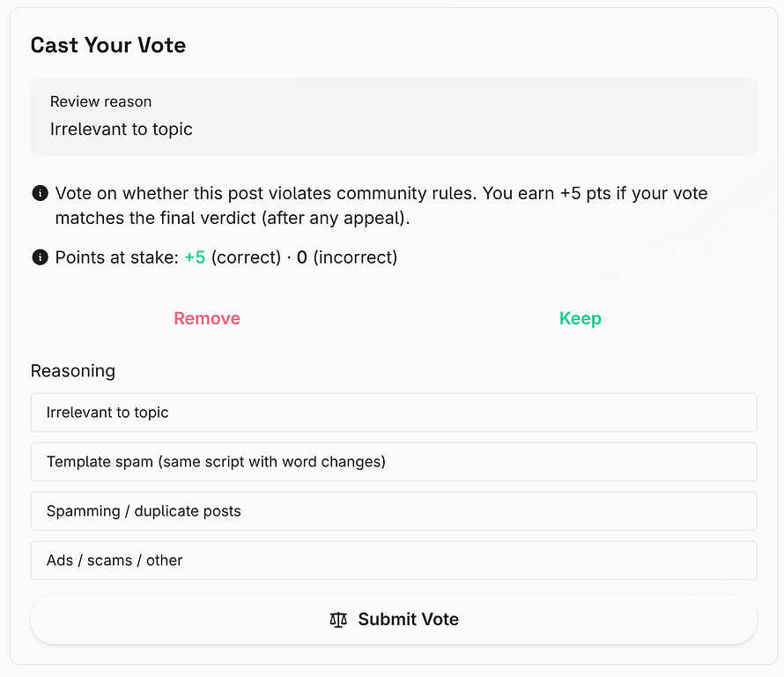Click the "Review reason" label text

tap(100, 102)
